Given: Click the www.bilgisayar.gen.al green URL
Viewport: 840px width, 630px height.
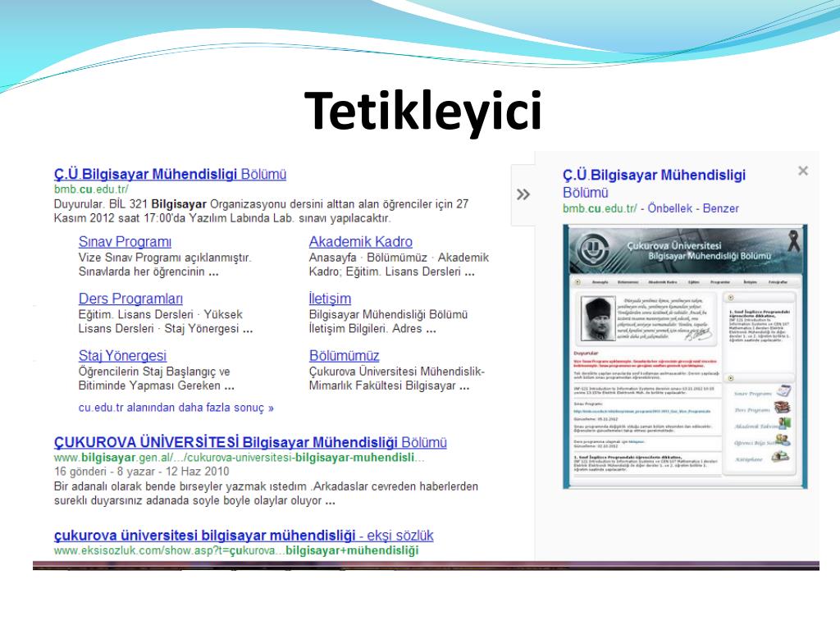Looking at the screenshot, I should point(239,458).
